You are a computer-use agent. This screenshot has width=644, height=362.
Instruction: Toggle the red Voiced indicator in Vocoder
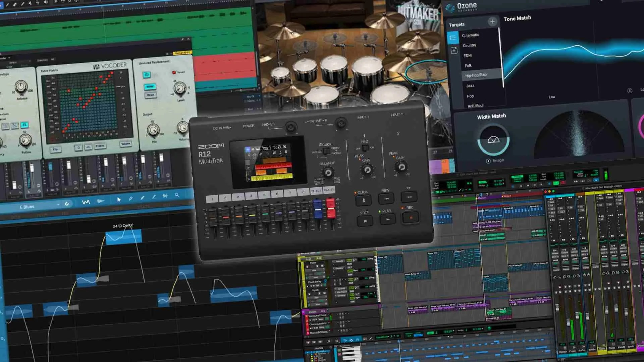174,72
